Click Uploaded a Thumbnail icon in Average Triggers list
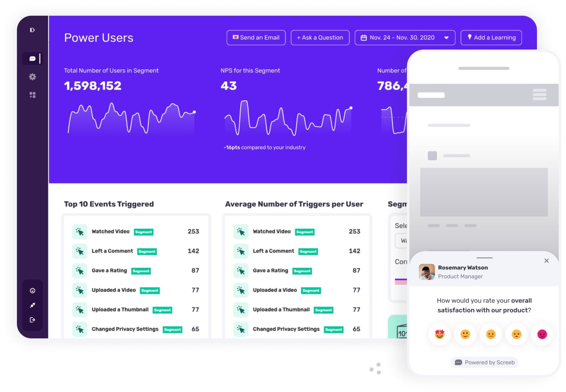The height and width of the screenshot is (392, 566). pyautogui.click(x=241, y=310)
